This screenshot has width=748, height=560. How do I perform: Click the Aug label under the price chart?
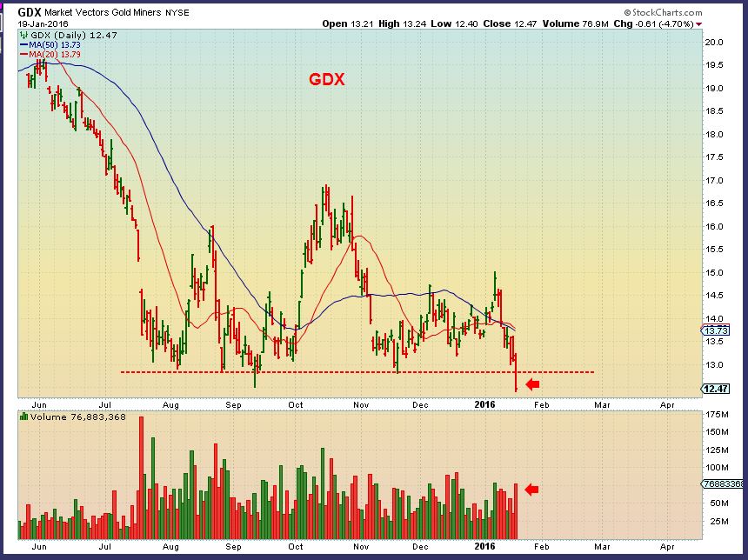pyautogui.click(x=170, y=405)
